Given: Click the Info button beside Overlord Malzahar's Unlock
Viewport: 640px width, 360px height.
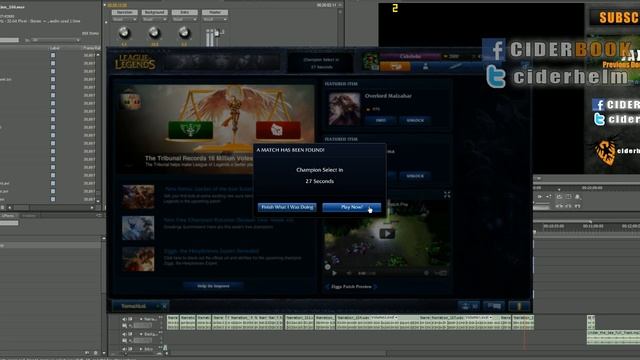Looking at the screenshot, I should point(380,120).
